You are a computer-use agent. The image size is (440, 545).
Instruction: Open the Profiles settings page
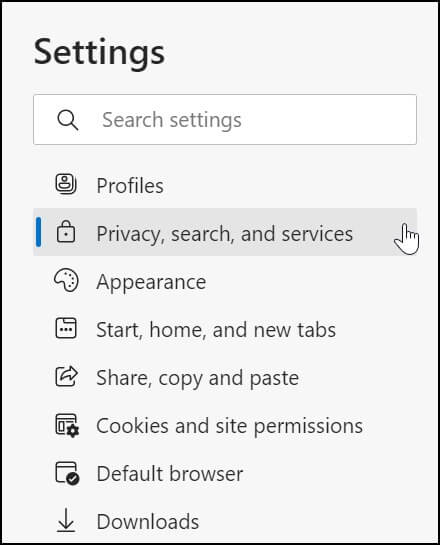(x=225, y=185)
